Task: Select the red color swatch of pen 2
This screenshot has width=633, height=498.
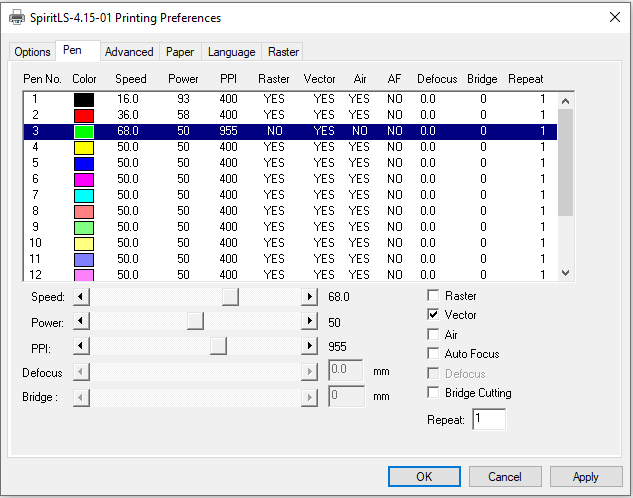Action: tap(84, 116)
